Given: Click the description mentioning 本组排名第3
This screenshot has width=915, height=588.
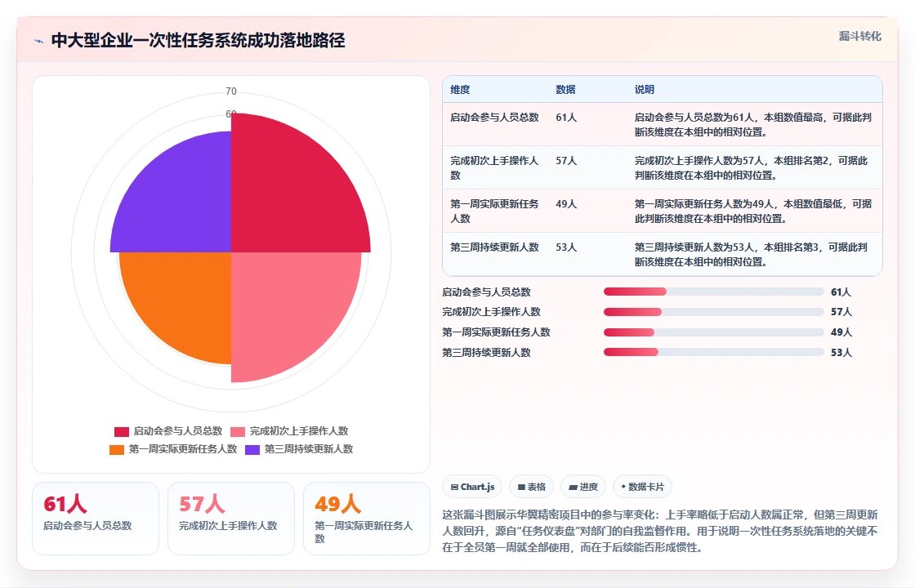Looking at the screenshot, I should tap(751, 254).
